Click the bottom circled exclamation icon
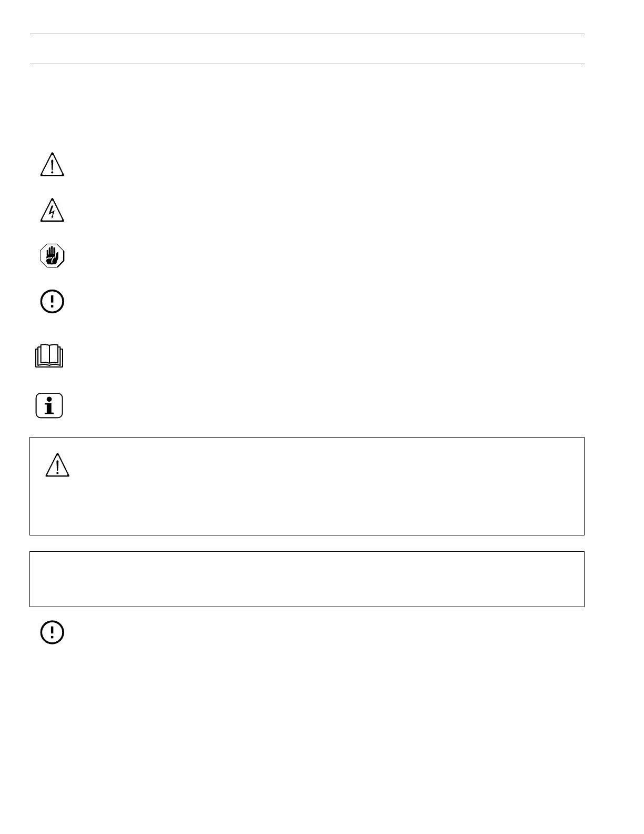The width and height of the screenshot is (644, 834). (52, 632)
